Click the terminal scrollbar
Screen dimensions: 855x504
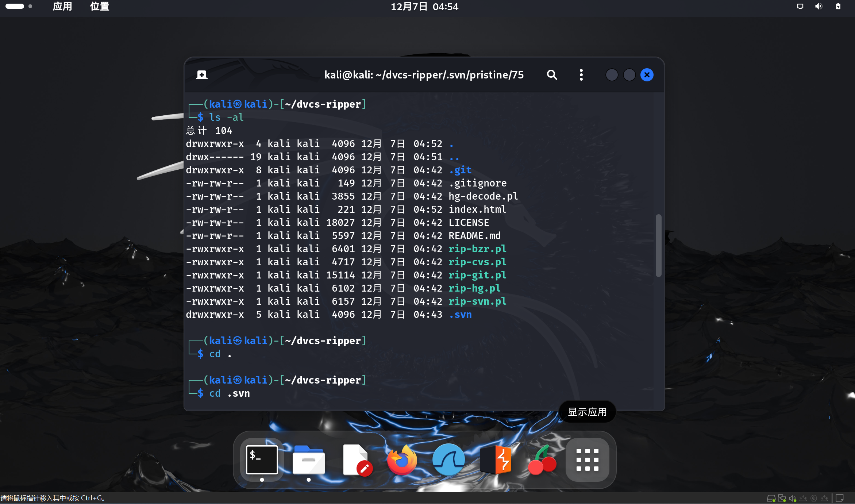pos(658,246)
